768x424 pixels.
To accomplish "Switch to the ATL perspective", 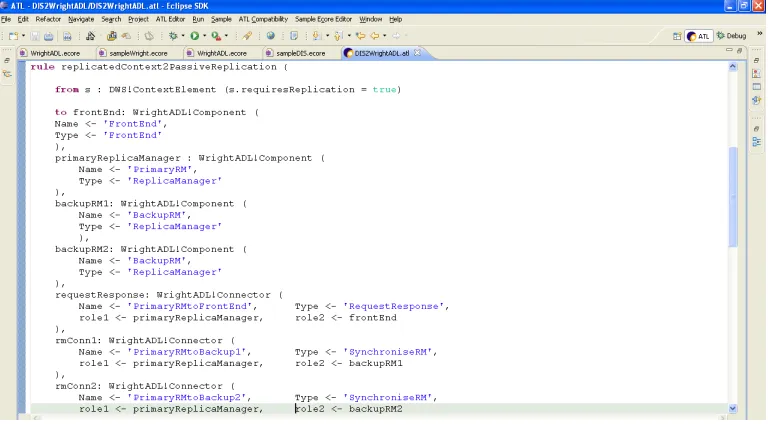I will [698, 36].
